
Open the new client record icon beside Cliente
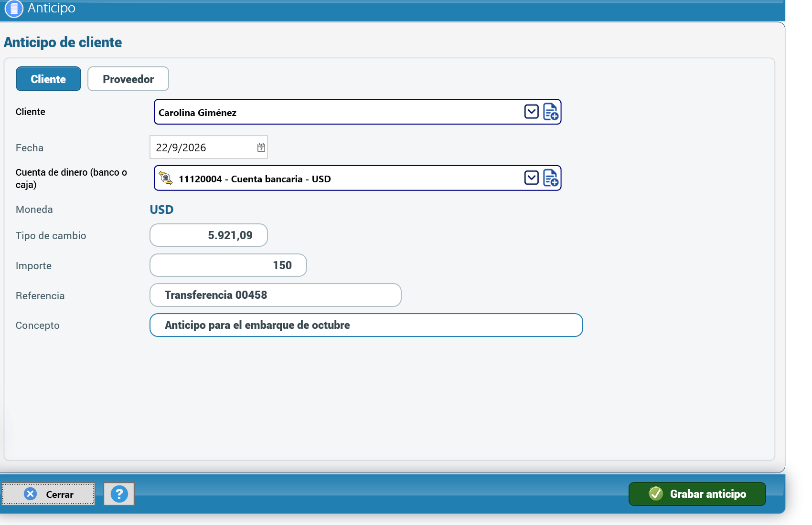[x=551, y=112]
